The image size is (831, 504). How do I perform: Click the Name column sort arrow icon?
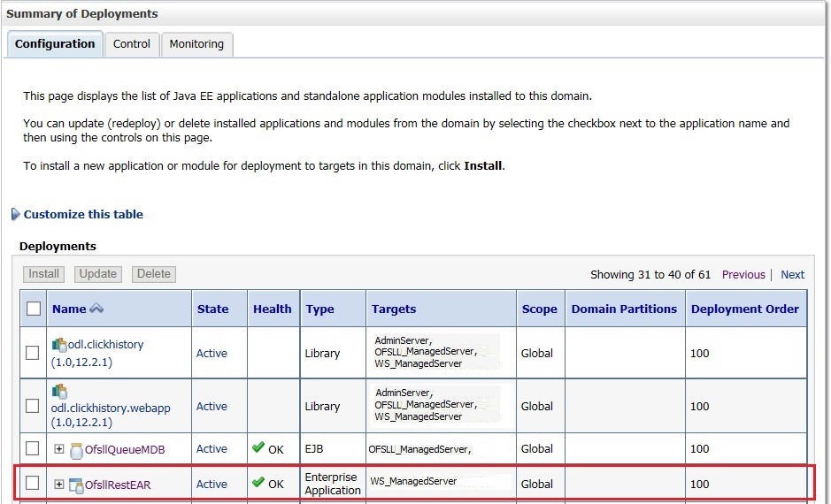click(x=96, y=308)
